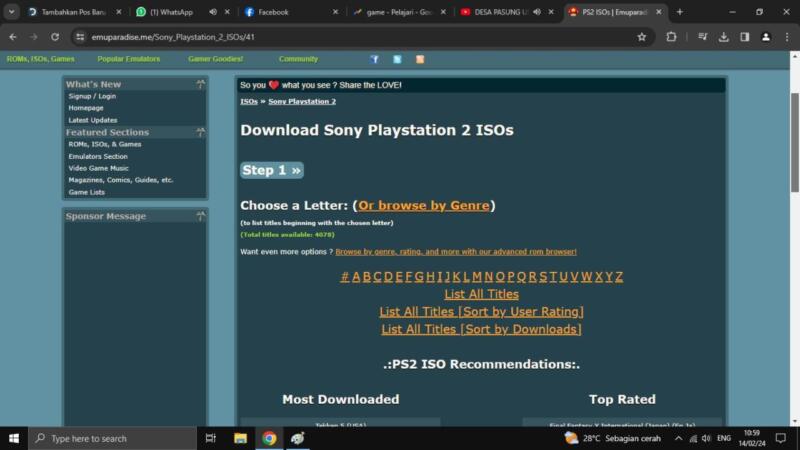This screenshot has height=450, width=800.
Task: Open Game Lists sidebar link
Action: pos(86,192)
